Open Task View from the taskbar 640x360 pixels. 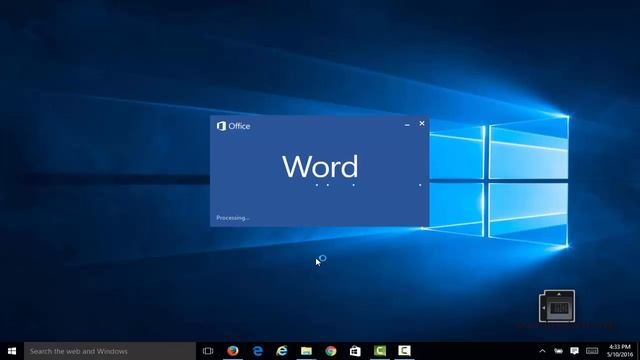coord(208,351)
